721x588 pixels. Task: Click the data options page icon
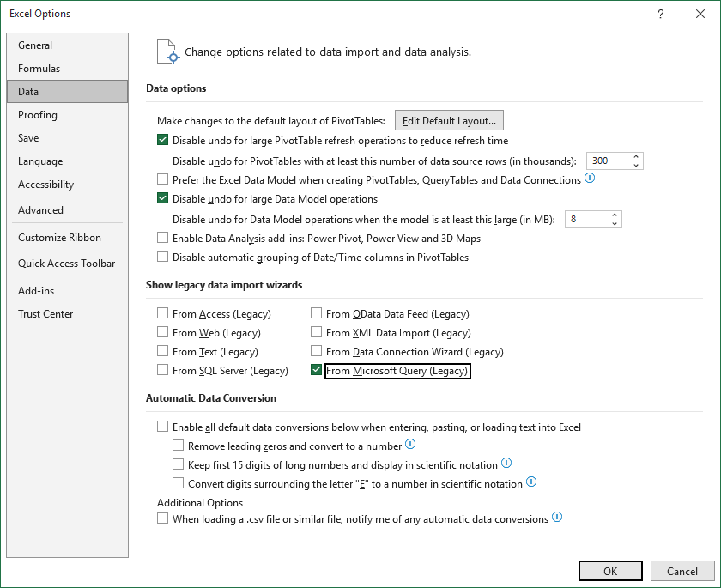[x=167, y=52]
